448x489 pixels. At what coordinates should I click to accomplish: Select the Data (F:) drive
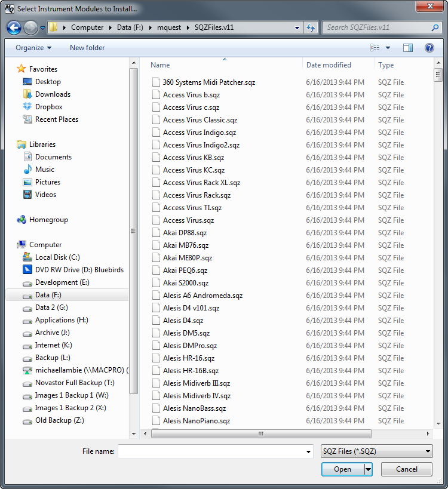click(67, 295)
